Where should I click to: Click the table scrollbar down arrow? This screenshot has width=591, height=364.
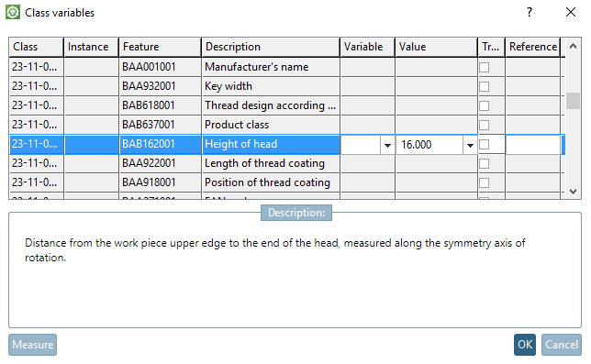pos(573,192)
